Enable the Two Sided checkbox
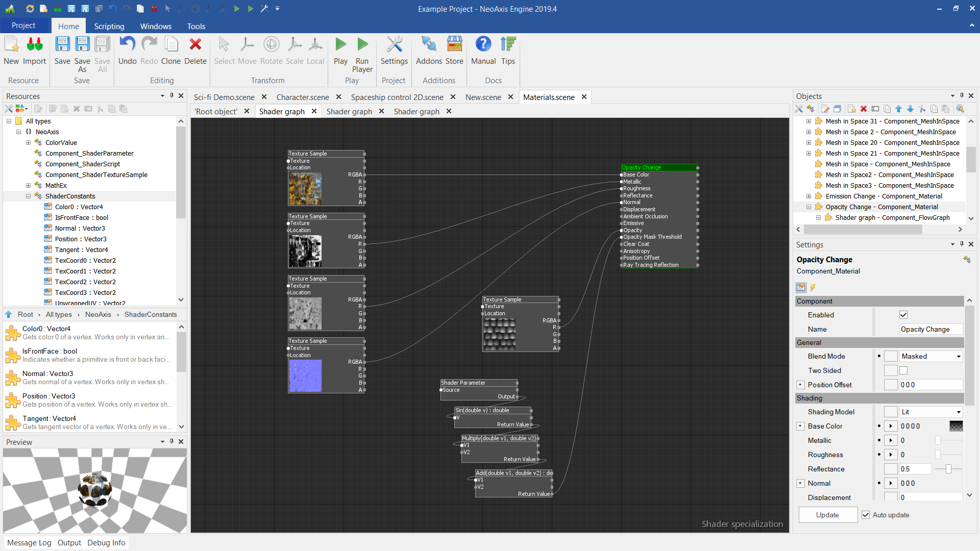Viewport: 980px width, 551px height. (903, 370)
